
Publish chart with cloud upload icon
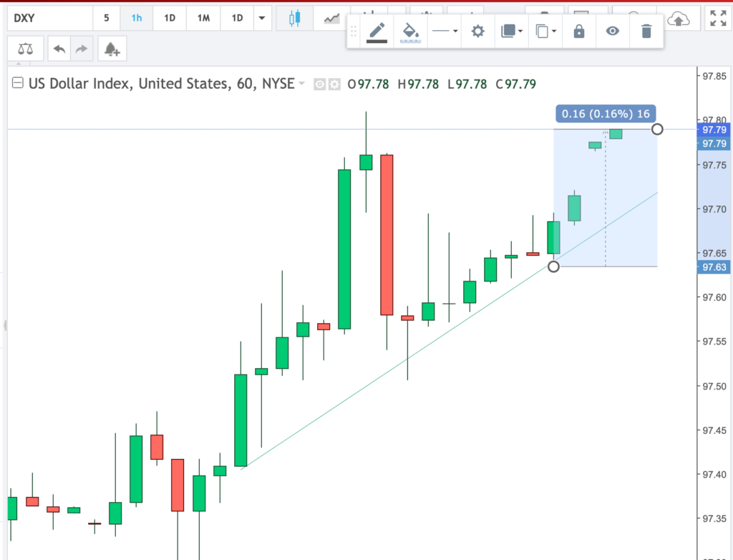(x=678, y=19)
